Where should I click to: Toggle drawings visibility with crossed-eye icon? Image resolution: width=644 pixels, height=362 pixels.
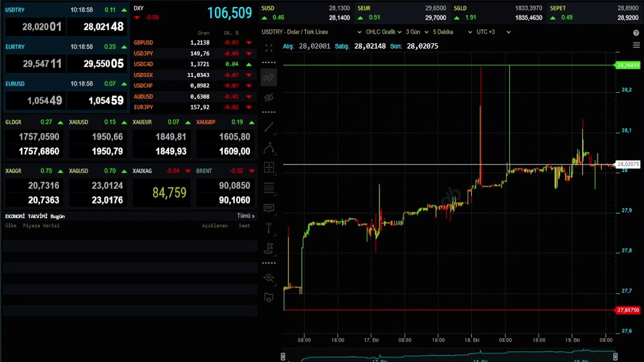tap(269, 97)
